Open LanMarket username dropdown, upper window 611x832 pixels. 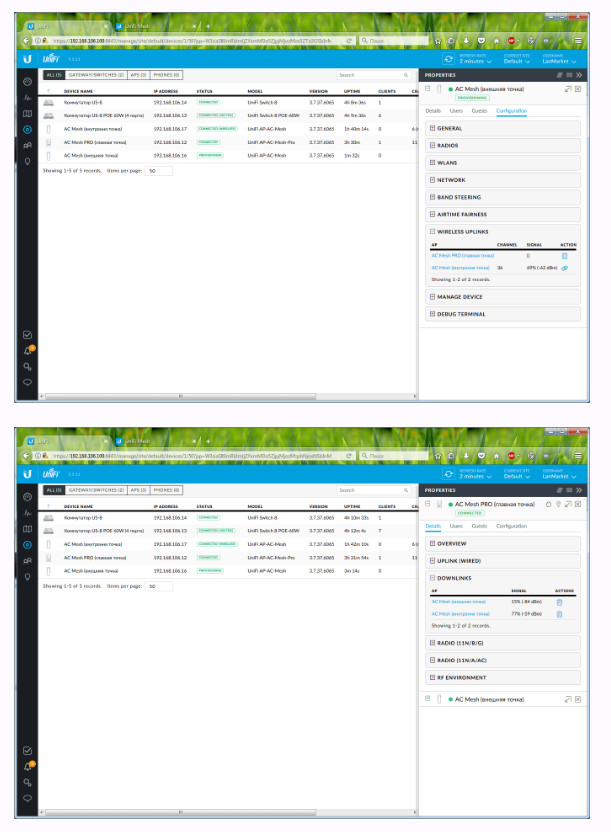tap(559, 59)
